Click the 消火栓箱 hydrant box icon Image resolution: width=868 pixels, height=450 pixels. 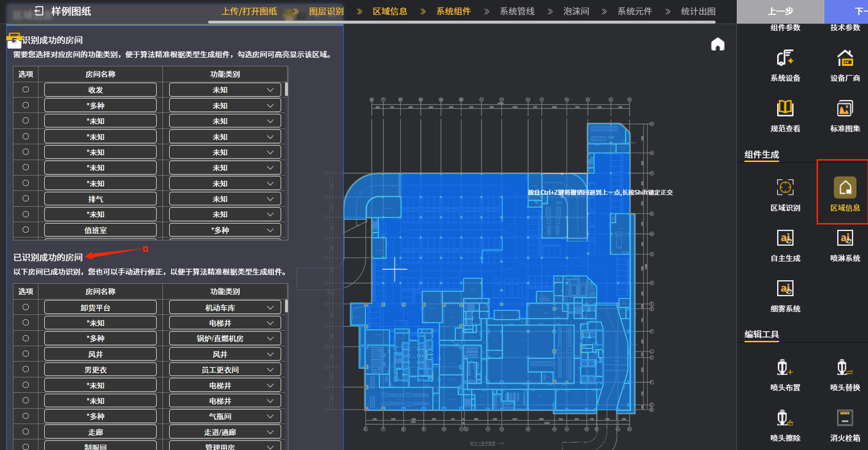tap(844, 418)
